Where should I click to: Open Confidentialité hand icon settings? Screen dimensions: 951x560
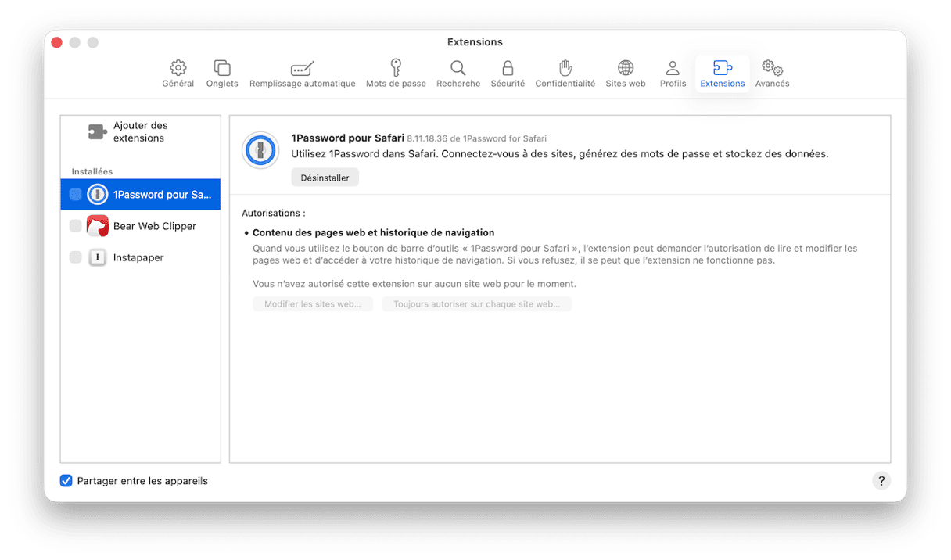[565, 68]
